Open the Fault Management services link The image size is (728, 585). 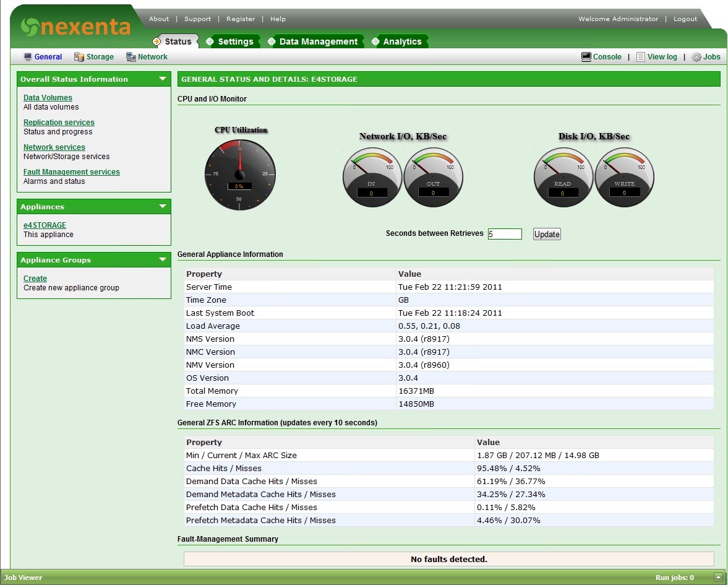(x=72, y=172)
